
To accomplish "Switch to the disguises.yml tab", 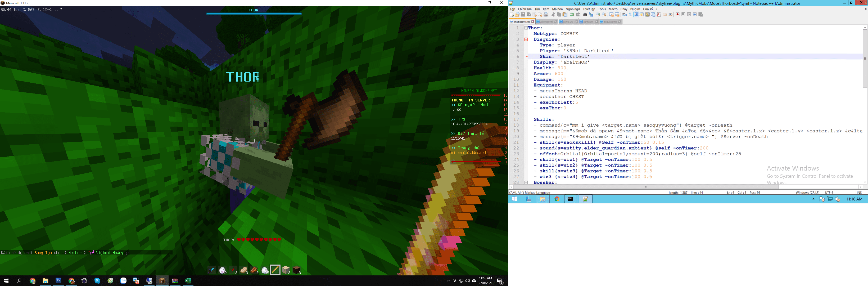I will (610, 22).
